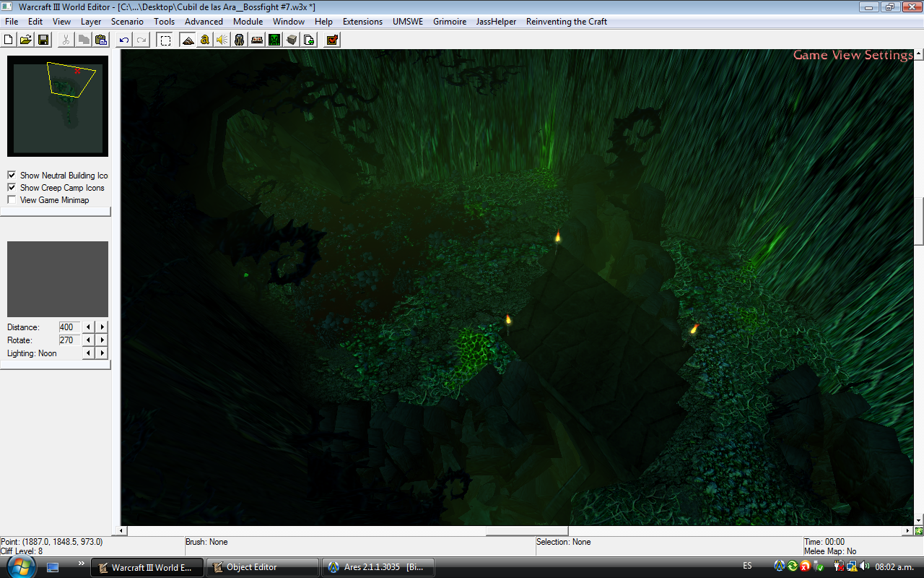The image size is (924, 578).
Task: Switch to Object Editor taskbar button
Action: pyautogui.click(x=262, y=567)
